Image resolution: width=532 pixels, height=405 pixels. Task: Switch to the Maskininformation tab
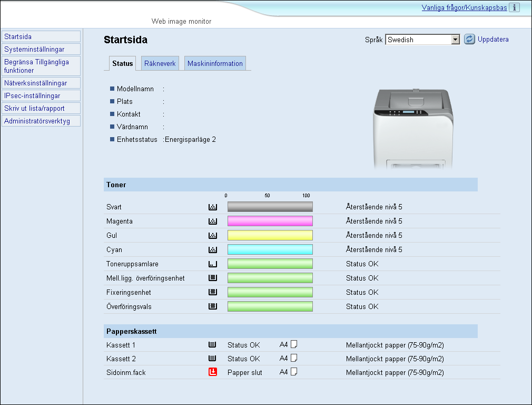coord(215,63)
